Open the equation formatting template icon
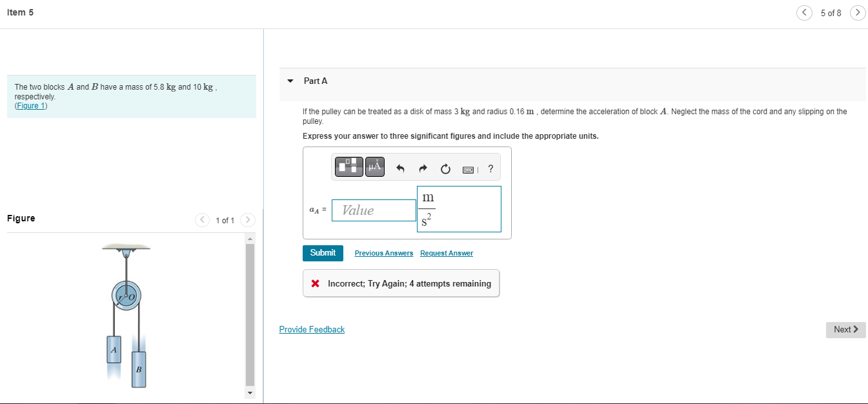Image resolution: width=868 pixels, height=404 pixels. pos(348,167)
